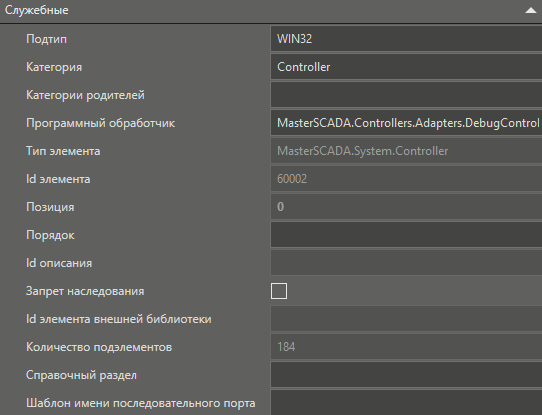The image size is (542, 415).
Task: Select the Категории родителей label
Action: pyautogui.click(x=85, y=95)
